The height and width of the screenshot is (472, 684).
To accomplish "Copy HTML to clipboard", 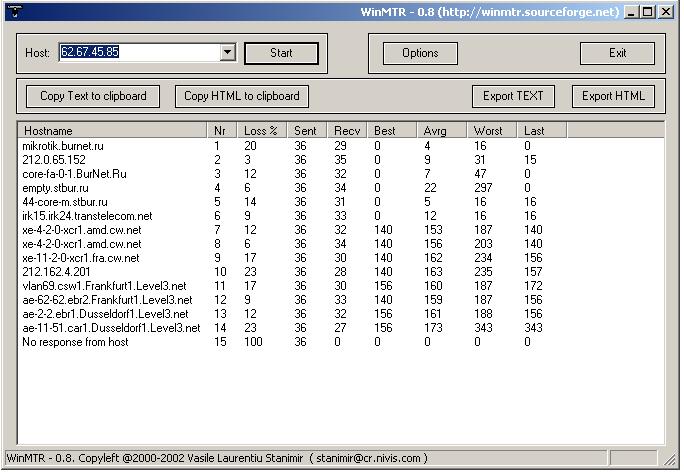I will click(242, 96).
